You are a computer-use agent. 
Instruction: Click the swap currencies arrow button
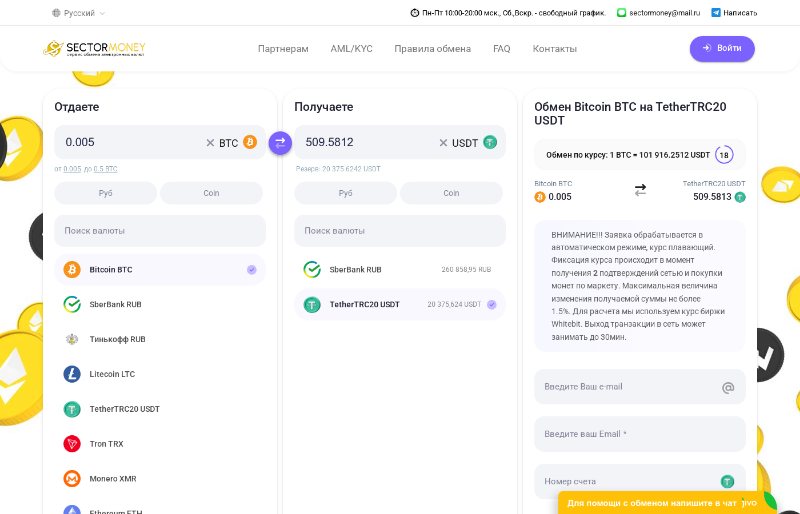280,143
